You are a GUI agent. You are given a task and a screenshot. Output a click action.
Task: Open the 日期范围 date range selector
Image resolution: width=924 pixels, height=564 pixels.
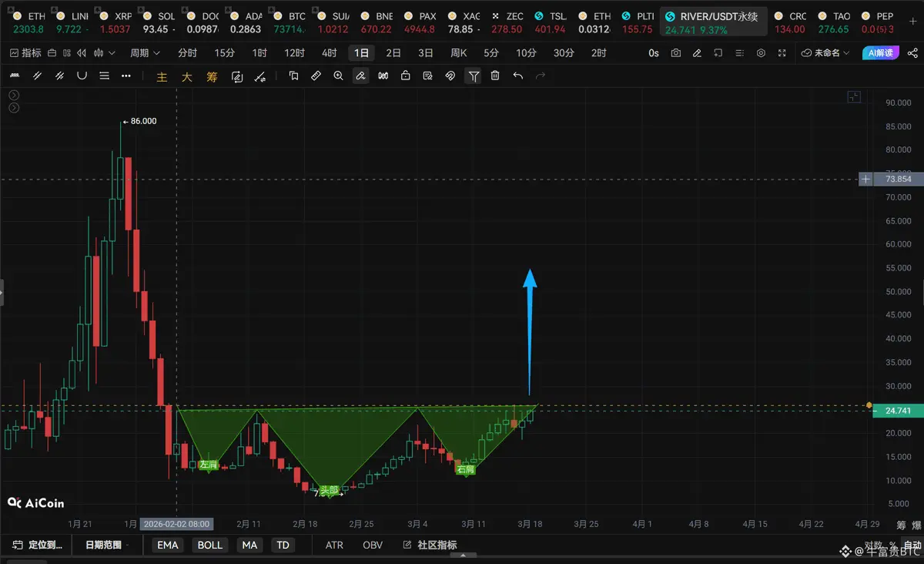pyautogui.click(x=105, y=545)
